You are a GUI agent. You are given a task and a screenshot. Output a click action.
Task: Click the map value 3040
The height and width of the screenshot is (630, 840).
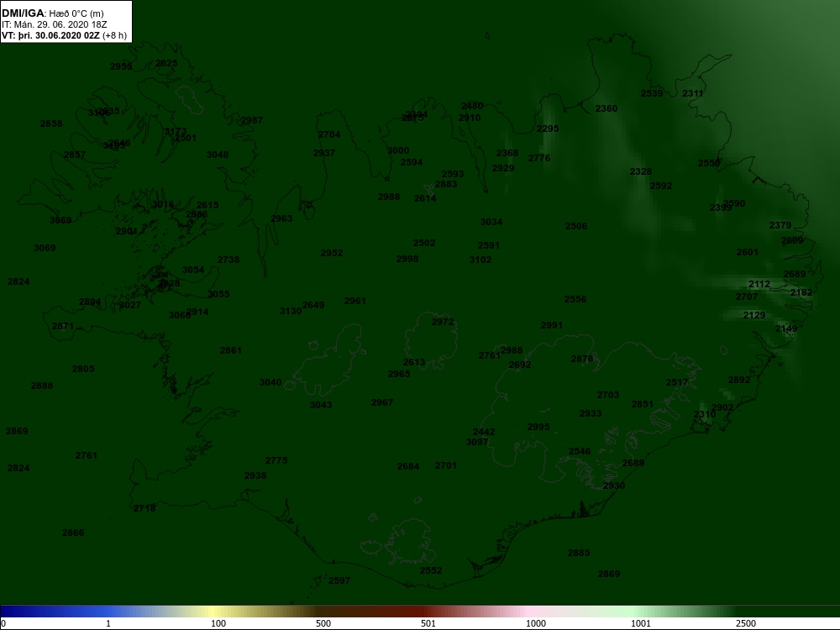[x=270, y=383]
